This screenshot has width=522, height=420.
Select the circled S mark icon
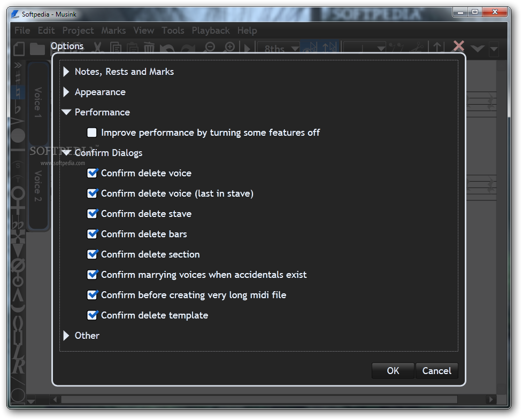[18, 165]
